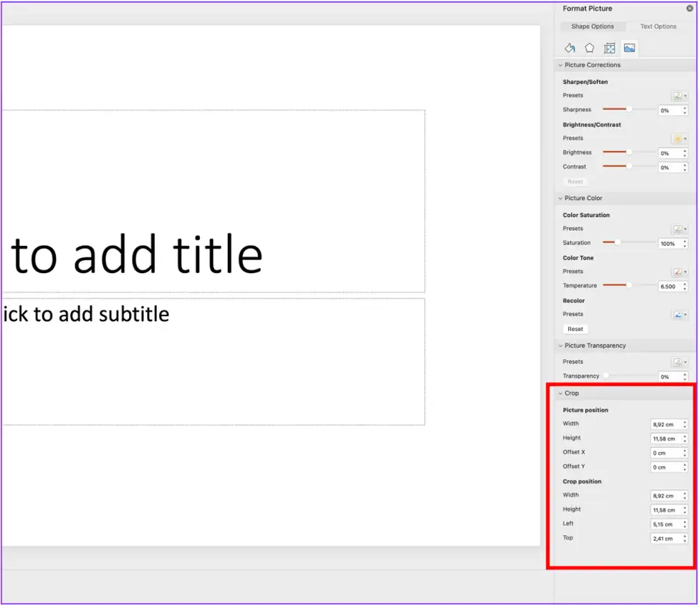
Task: Collapse the Picture Corrections section
Action: click(561, 64)
